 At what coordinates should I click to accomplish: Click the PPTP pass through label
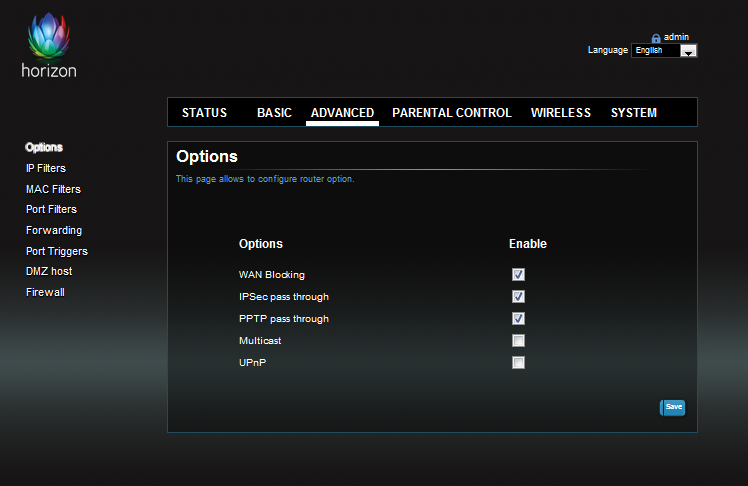(x=284, y=319)
